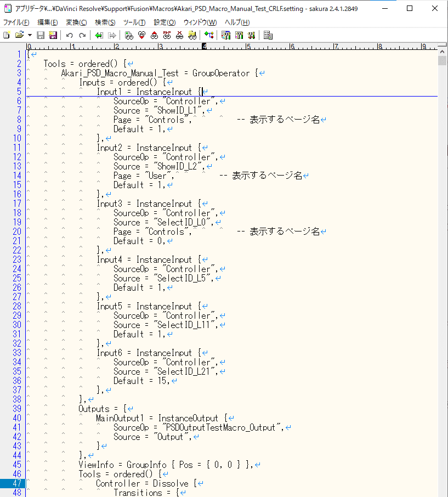Click 'Controller = Dissolve {' on line 47

click(146, 483)
